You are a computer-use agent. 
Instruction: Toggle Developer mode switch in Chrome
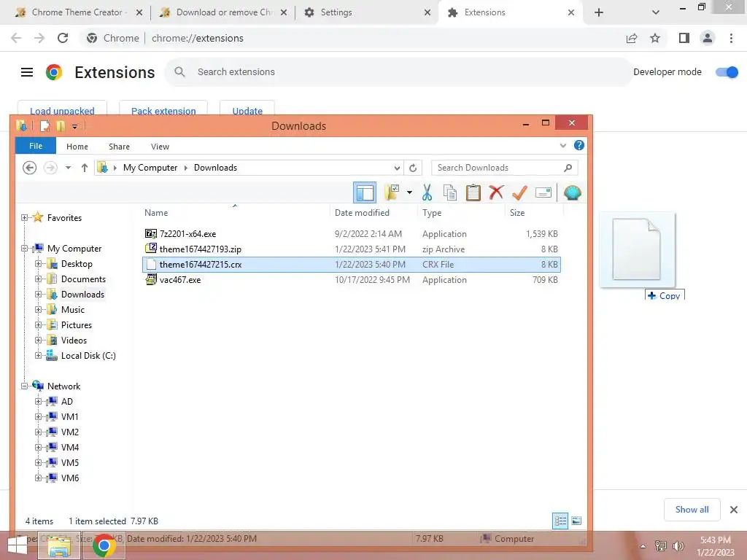point(727,72)
